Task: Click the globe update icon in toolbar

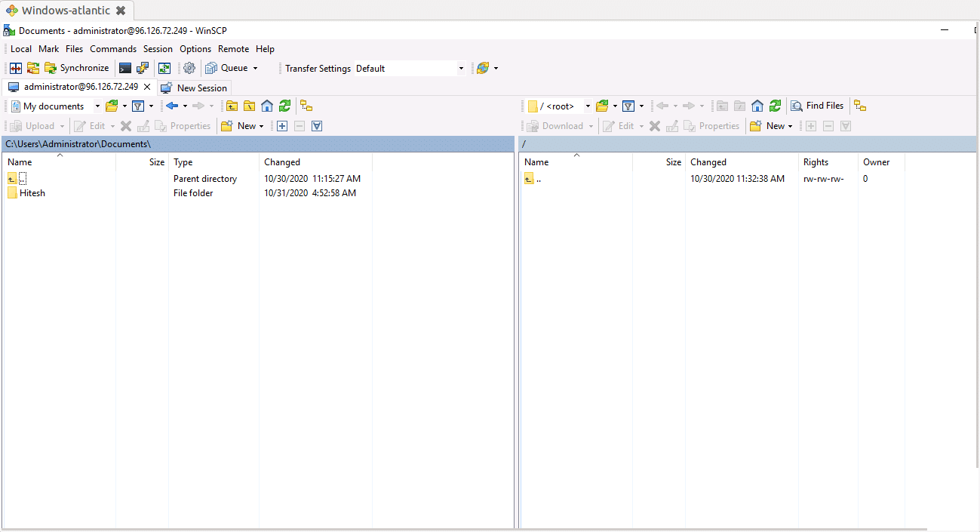Action: click(x=483, y=68)
